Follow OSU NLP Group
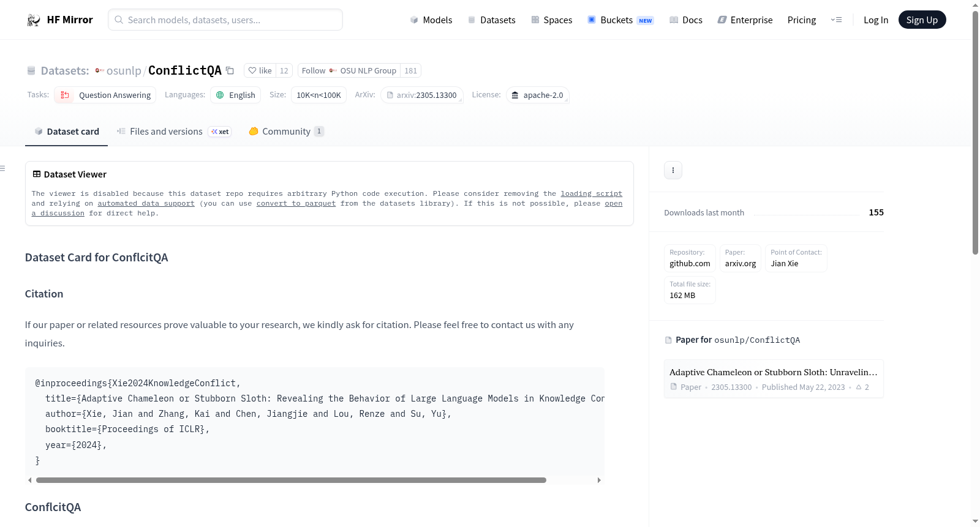The image size is (980, 527). 349,70
